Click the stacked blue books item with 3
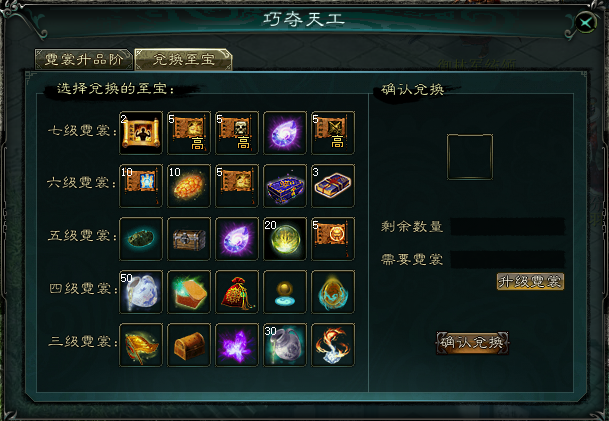Image resolution: width=609 pixels, height=421 pixels. point(333,186)
